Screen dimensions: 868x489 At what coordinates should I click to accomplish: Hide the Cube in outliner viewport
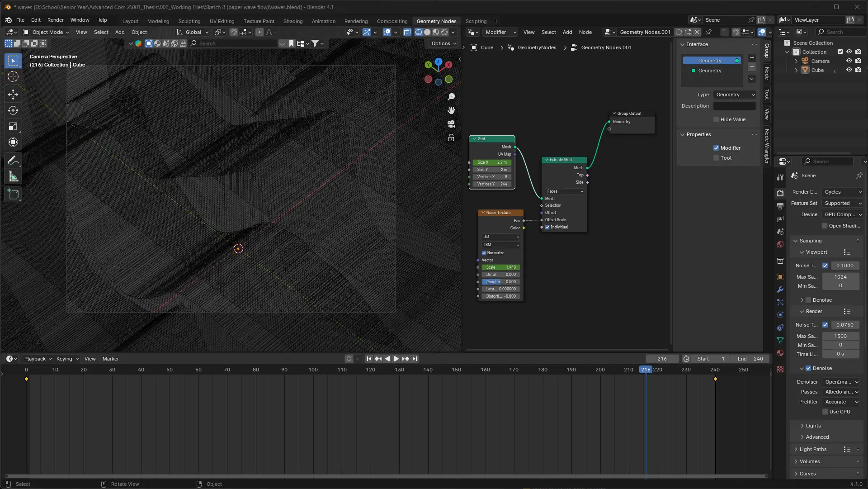point(849,70)
